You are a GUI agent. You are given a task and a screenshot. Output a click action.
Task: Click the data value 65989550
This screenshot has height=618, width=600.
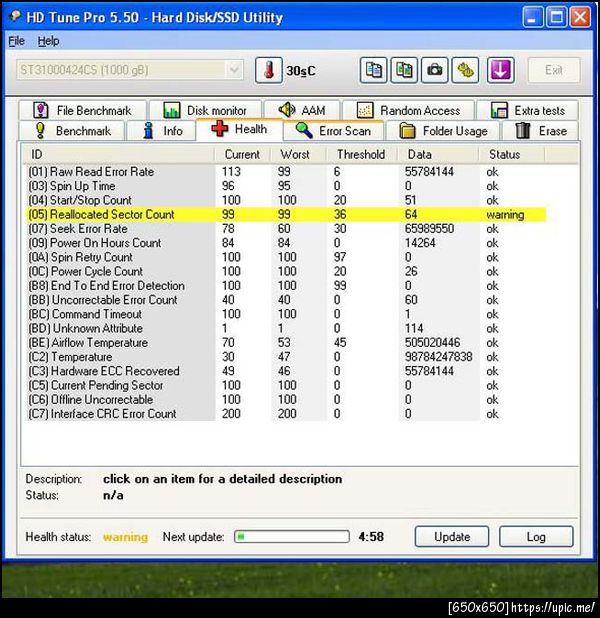pyautogui.click(x=429, y=229)
